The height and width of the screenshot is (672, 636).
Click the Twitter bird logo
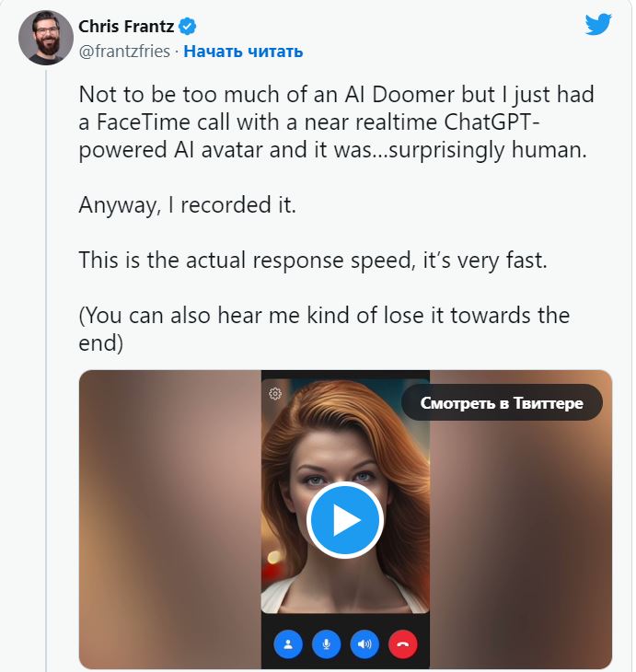click(x=598, y=24)
